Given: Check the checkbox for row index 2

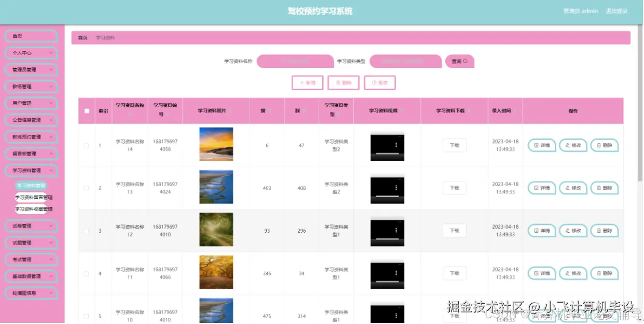Looking at the screenshot, I should (x=86, y=188).
